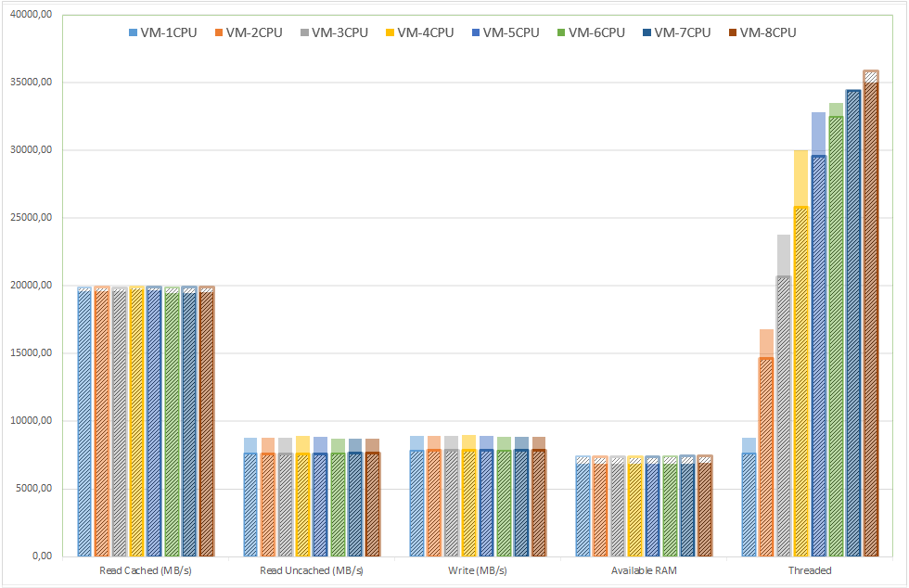This screenshot has height=588, width=909.
Task: Click the VM-8CPU legend color swatch
Action: pos(733,33)
